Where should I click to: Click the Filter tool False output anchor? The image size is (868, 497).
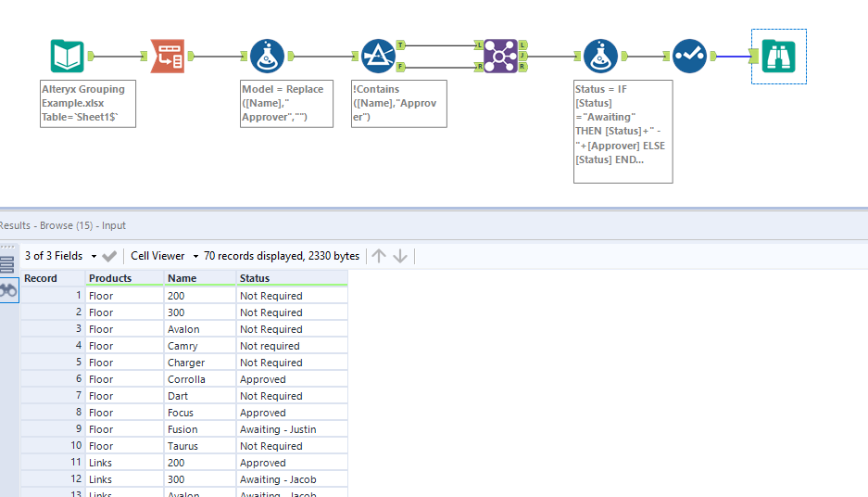coord(401,67)
